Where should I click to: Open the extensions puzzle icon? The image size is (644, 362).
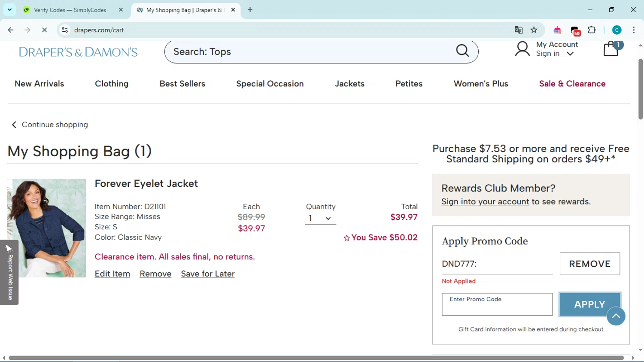[592, 30]
